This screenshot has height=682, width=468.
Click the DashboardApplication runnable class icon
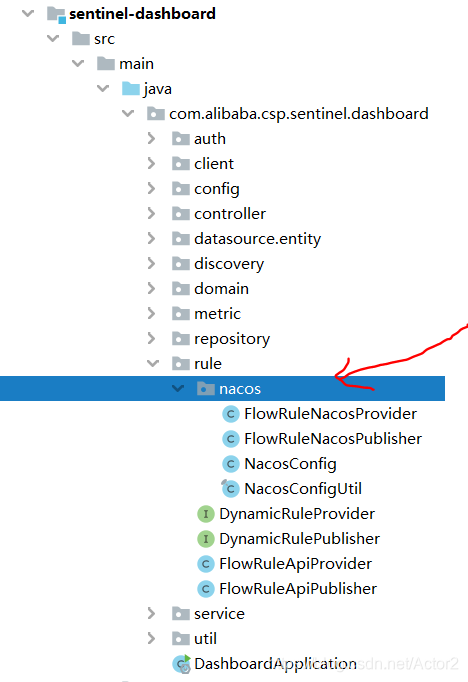(x=181, y=664)
